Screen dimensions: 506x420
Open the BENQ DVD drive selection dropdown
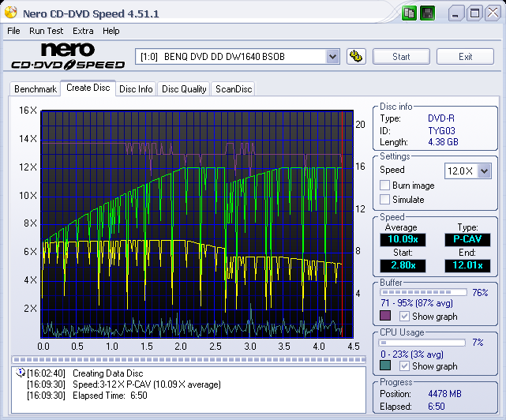[x=332, y=56]
